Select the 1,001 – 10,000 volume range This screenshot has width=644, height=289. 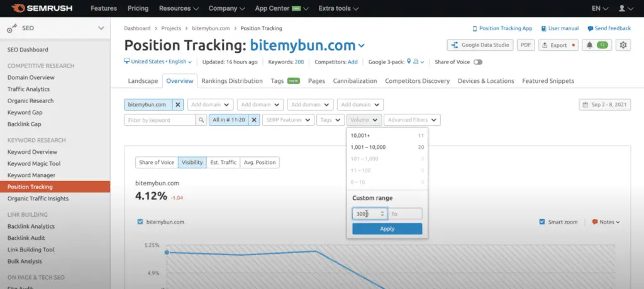(x=387, y=147)
